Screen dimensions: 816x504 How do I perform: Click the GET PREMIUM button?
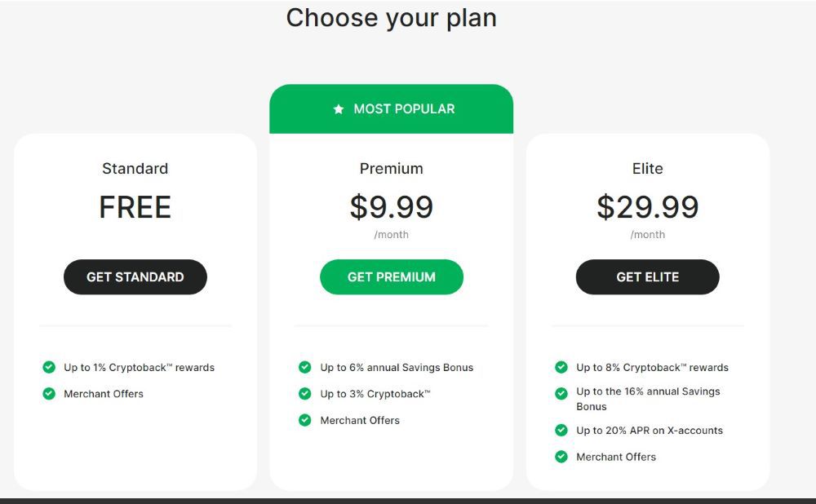coord(392,276)
